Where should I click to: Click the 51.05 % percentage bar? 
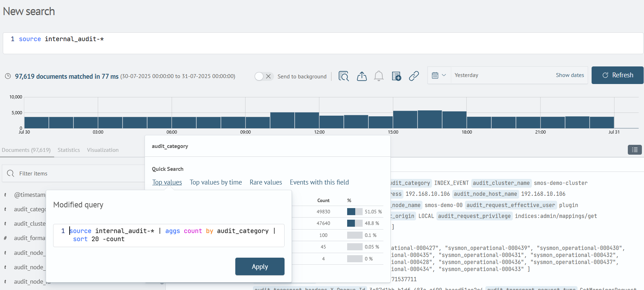pyautogui.click(x=355, y=212)
